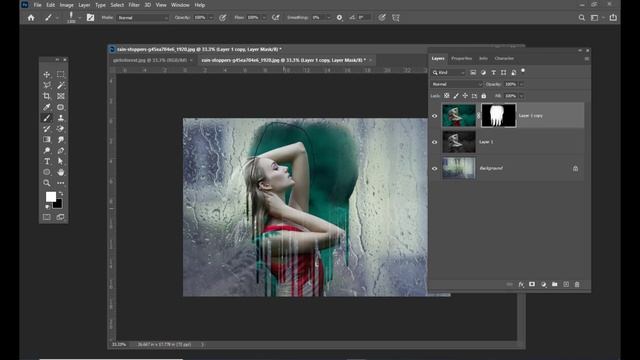Select the Spot Healing Brush tool
The height and width of the screenshot is (360, 640).
[60, 107]
